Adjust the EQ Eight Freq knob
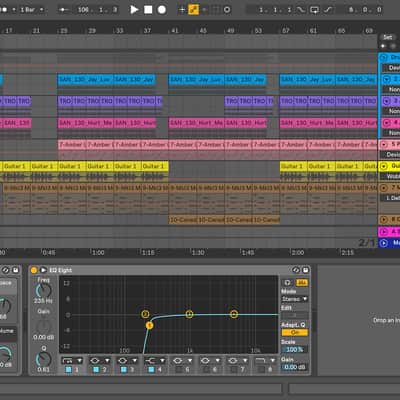The image size is (400, 400). (44, 290)
